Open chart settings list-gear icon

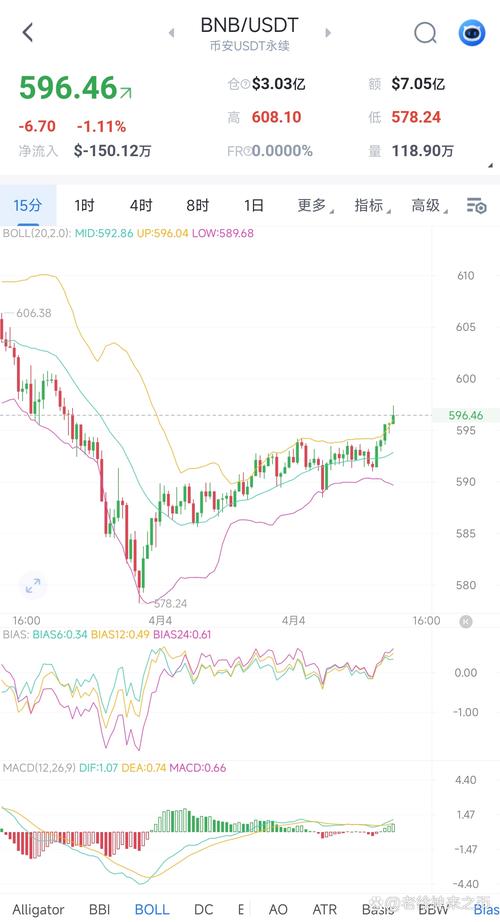(476, 206)
